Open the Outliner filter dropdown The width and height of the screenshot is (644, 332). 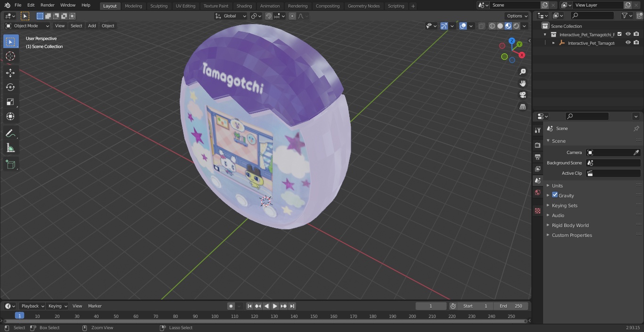627,16
